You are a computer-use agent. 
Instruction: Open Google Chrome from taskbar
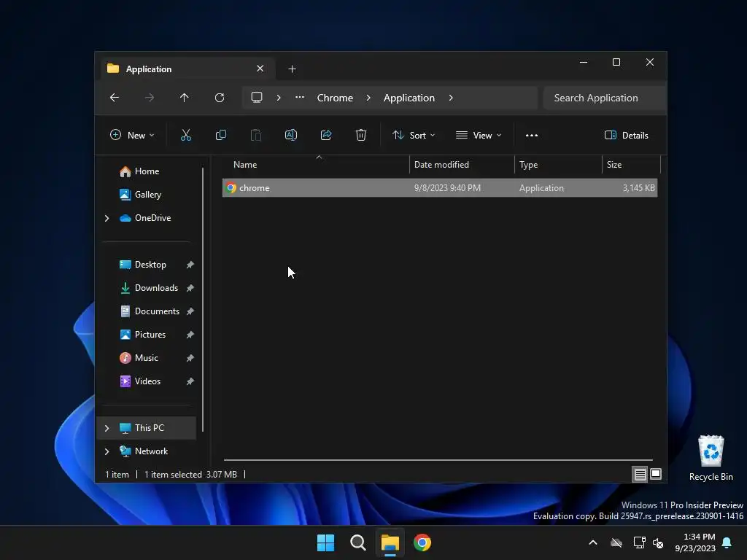(x=422, y=542)
